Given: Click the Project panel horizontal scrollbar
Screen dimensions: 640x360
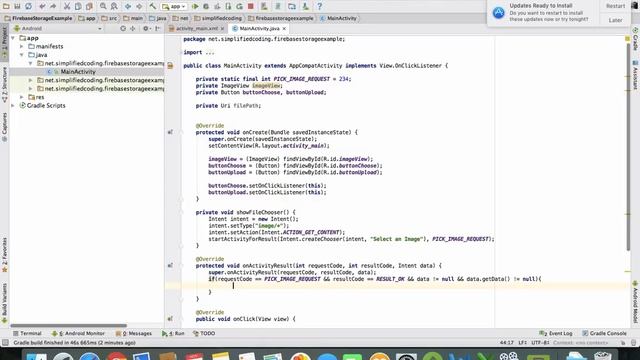Looking at the screenshot, I should tap(69, 326).
